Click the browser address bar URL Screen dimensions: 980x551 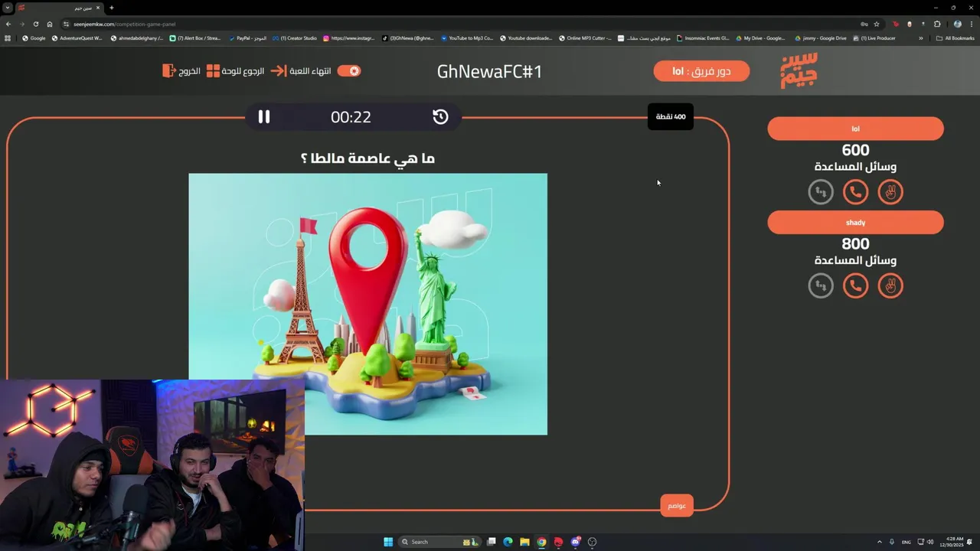(124, 24)
